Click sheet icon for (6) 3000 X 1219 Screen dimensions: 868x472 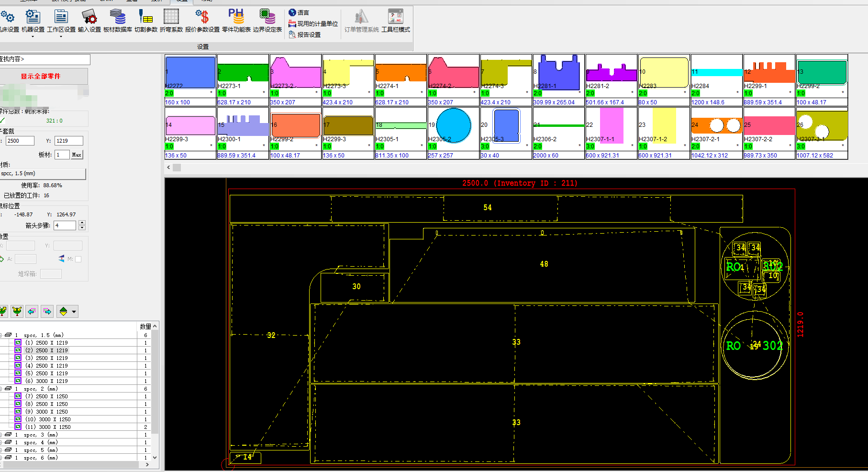click(18, 381)
